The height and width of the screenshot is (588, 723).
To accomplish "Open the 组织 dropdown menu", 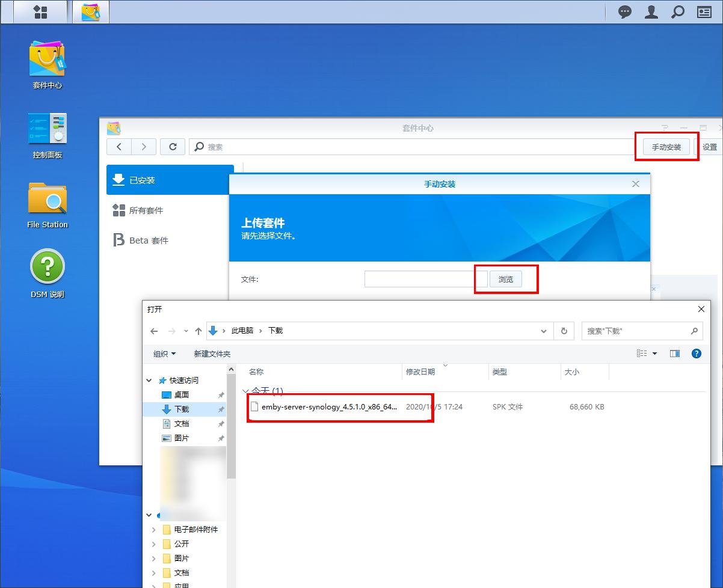I will pyautogui.click(x=165, y=354).
